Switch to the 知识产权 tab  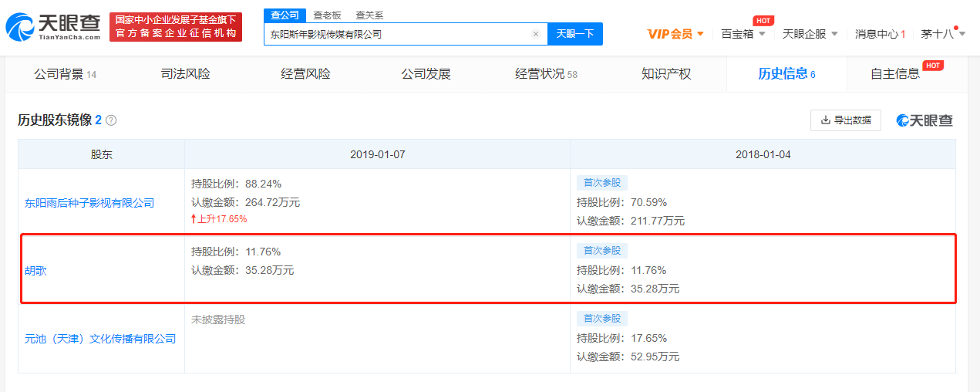pyautogui.click(x=666, y=74)
